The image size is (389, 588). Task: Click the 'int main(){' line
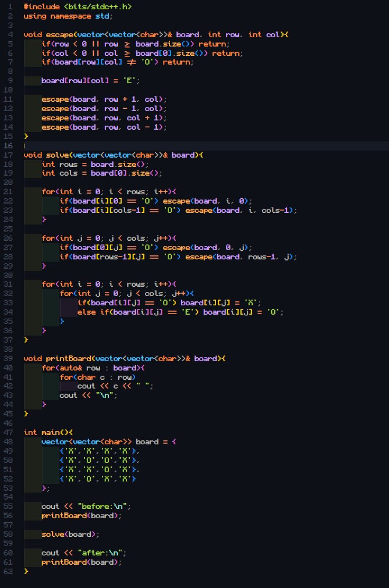(48, 433)
